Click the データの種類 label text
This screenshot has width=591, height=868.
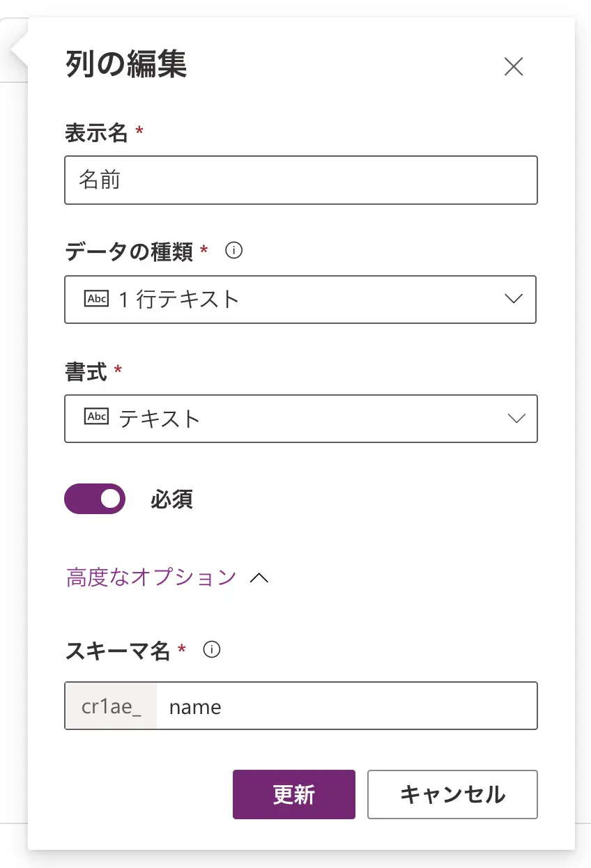[x=129, y=251]
